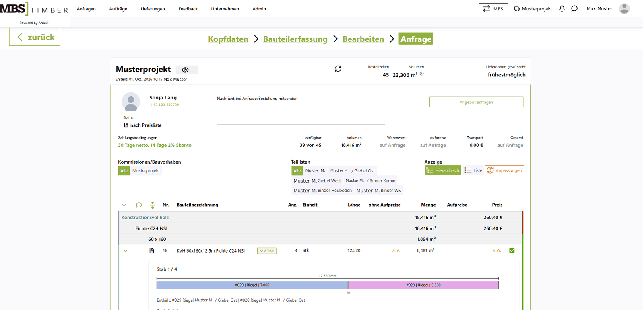Toggle the eye icon beside Musterprojekt title

point(186,70)
